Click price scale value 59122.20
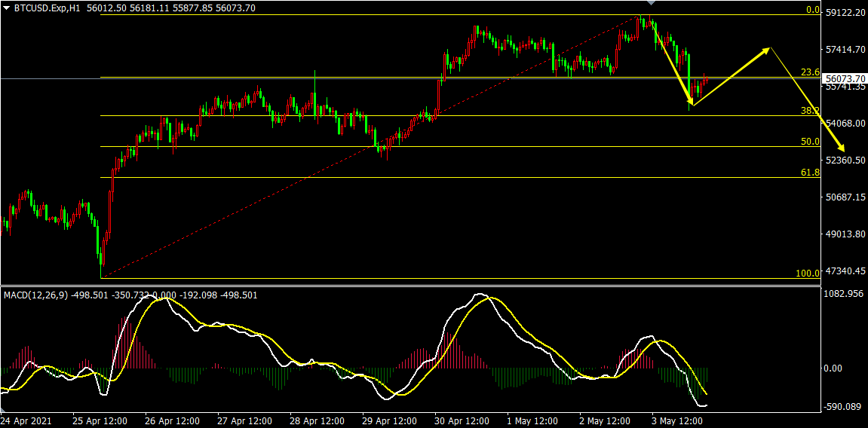The image size is (868, 428). click(x=845, y=12)
